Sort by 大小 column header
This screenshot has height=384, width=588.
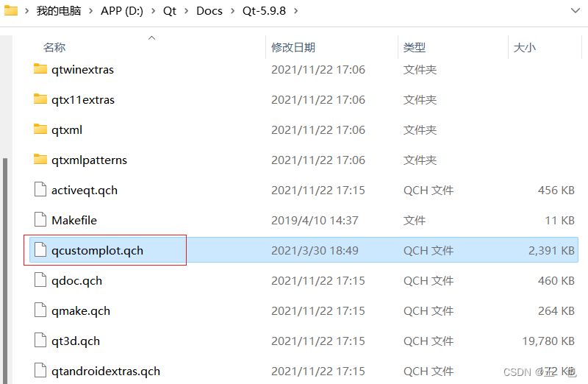[x=524, y=47]
